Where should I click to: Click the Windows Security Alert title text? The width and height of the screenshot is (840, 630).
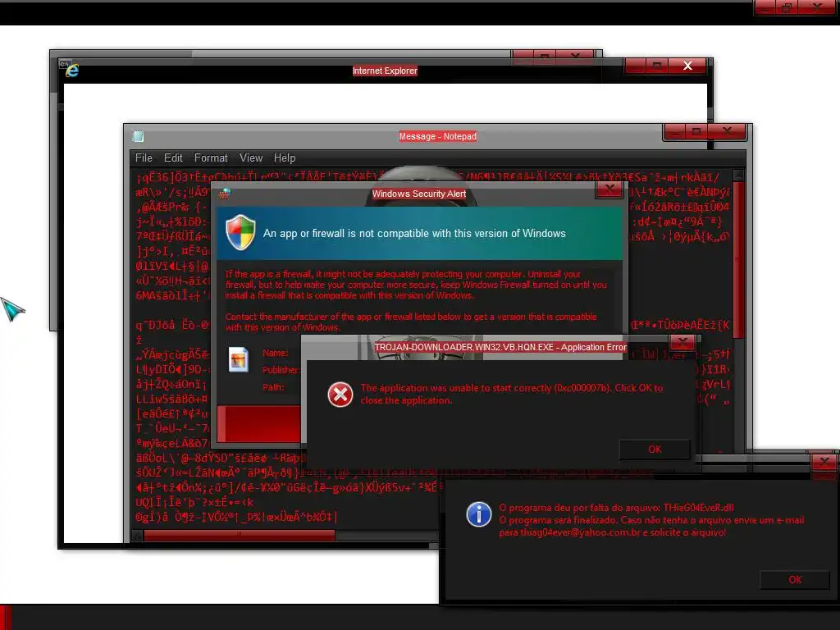[419, 194]
